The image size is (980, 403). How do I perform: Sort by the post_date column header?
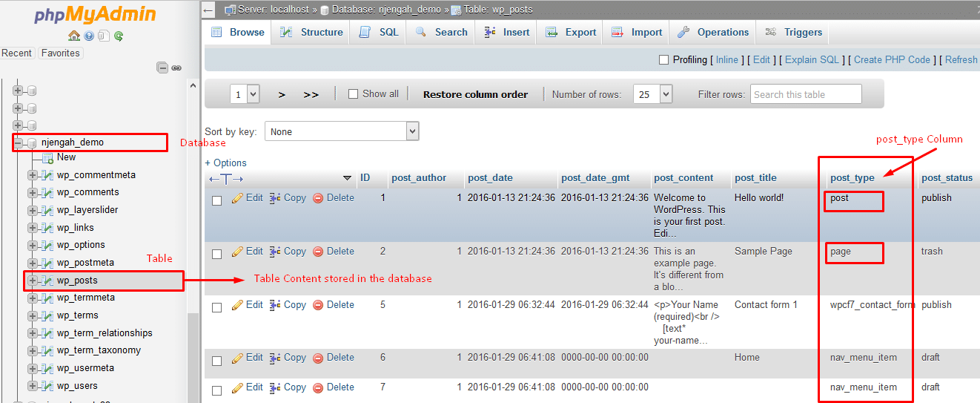click(x=490, y=177)
